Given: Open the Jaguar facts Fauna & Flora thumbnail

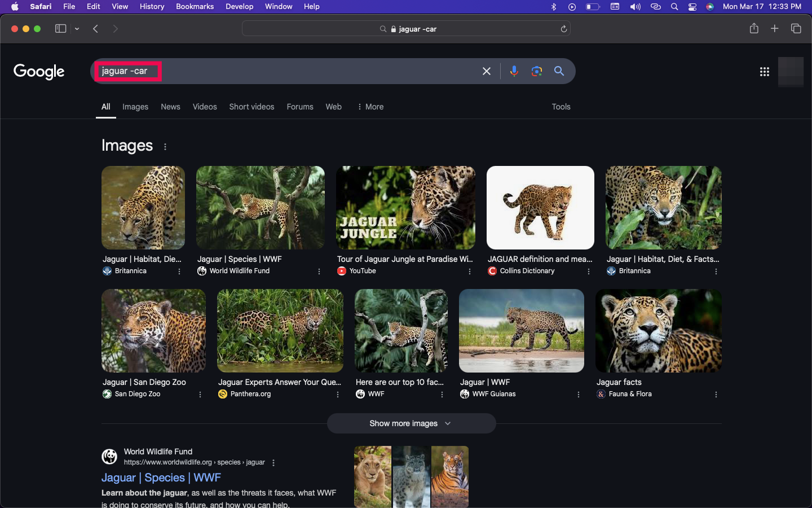Looking at the screenshot, I should (x=658, y=331).
